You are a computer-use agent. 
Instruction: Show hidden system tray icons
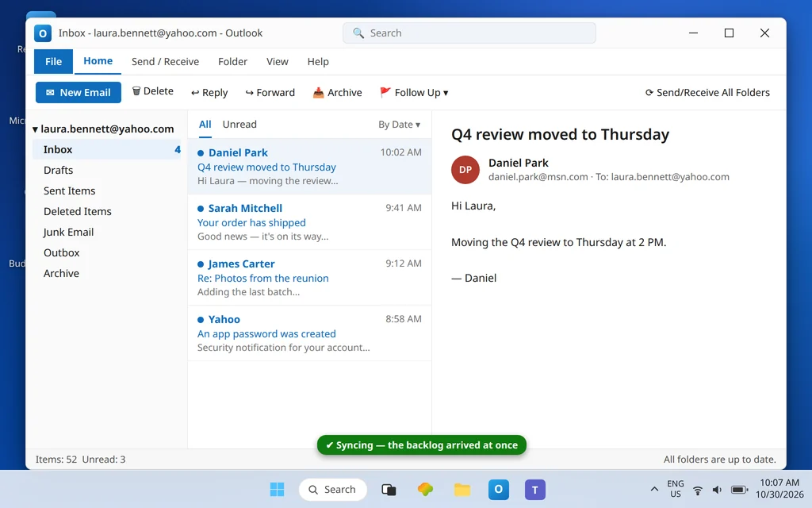pyautogui.click(x=654, y=489)
